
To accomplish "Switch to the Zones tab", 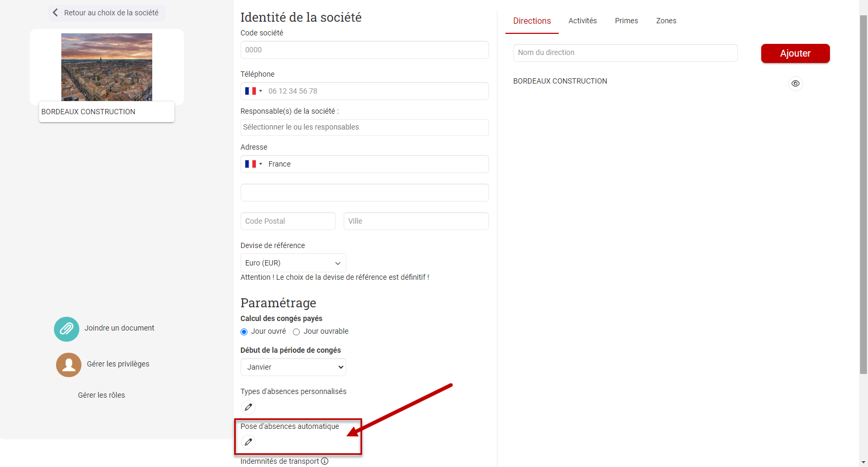I will point(666,21).
